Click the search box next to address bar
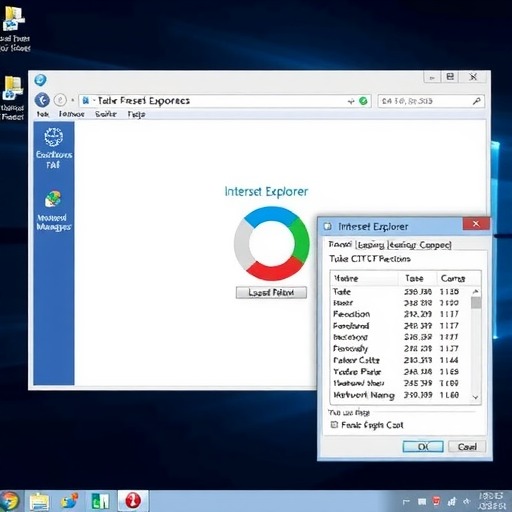 point(431,101)
